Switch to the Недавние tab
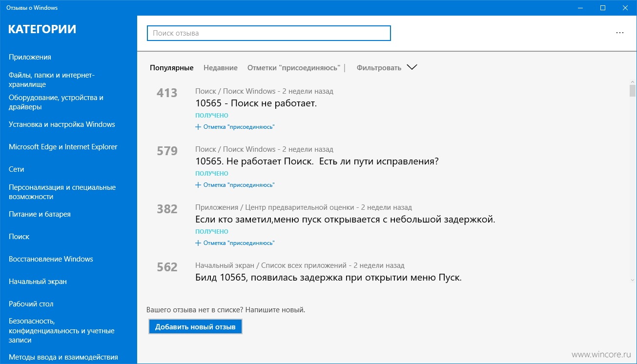Screen dimensions: 637x364 (x=221, y=68)
